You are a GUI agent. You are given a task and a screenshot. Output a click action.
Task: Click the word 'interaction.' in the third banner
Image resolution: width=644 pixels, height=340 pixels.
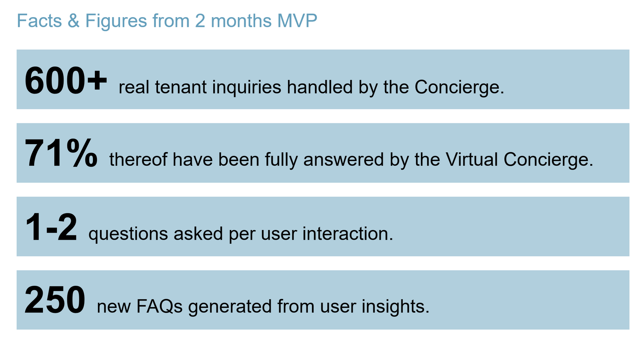(x=347, y=234)
